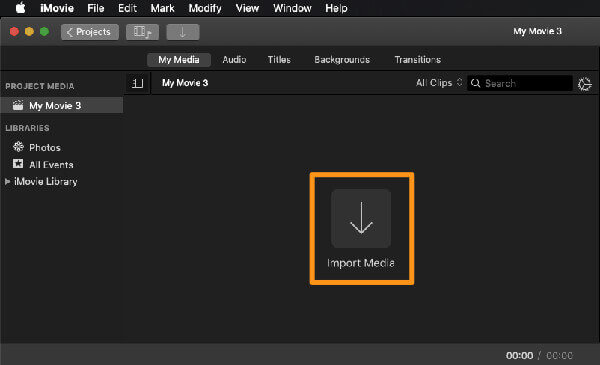The width and height of the screenshot is (600, 365).
Task: Click the clapperboard icon beside My Movie 3
Action: tap(18, 105)
